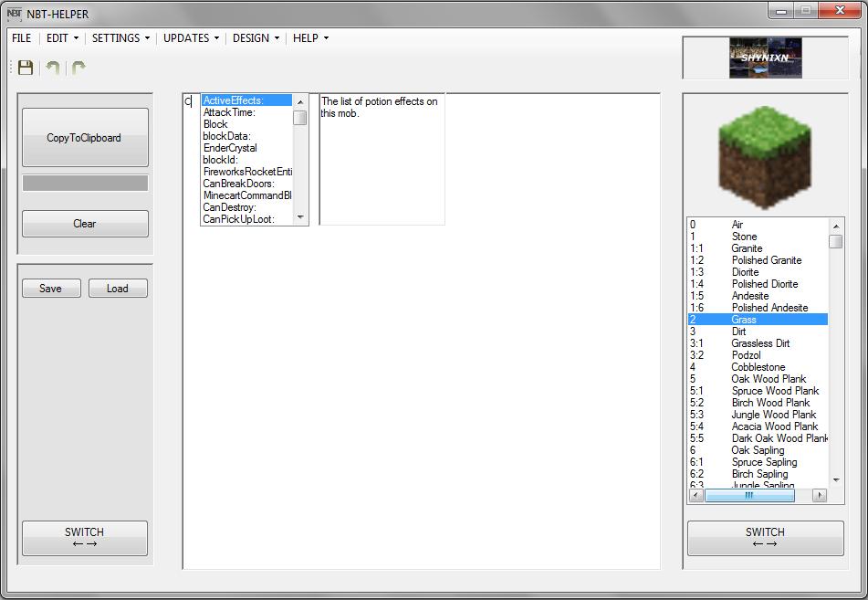Click the SHYNIXN logo banner
The width and height of the screenshot is (868, 600).
pyautogui.click(x=765, y=57)
